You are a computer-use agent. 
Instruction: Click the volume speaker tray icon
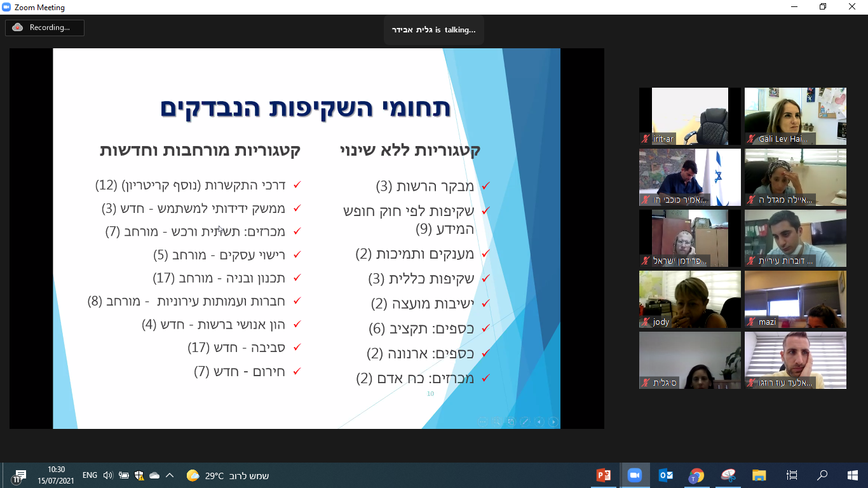pyautogui.click(x=107, y=475)
